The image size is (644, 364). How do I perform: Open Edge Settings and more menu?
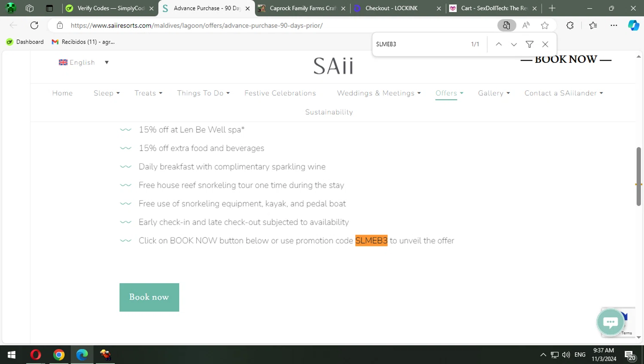pyautogui.click(x=614, y=25)
